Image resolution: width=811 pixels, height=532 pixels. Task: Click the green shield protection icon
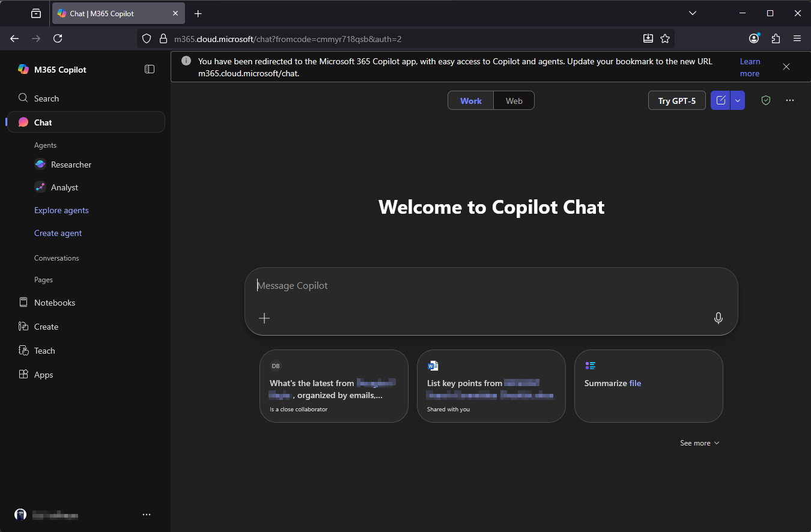[765, 100]
